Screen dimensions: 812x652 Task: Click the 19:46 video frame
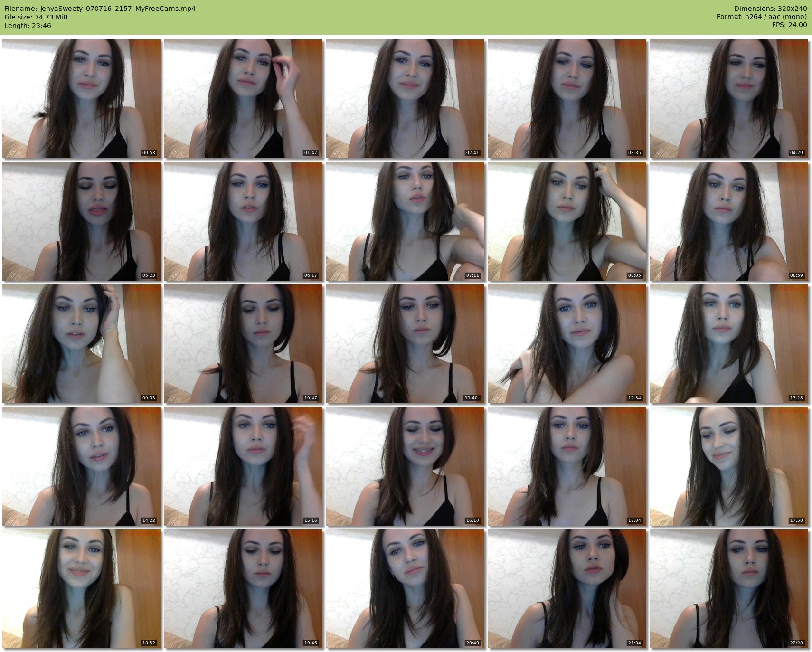pyautogui.click(x=244, y=589)
